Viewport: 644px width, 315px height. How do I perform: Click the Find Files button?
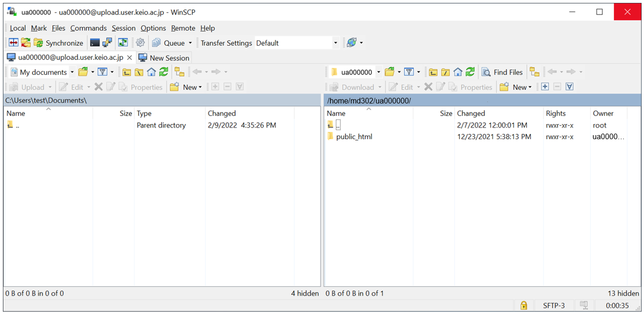[x=502, y=72]
